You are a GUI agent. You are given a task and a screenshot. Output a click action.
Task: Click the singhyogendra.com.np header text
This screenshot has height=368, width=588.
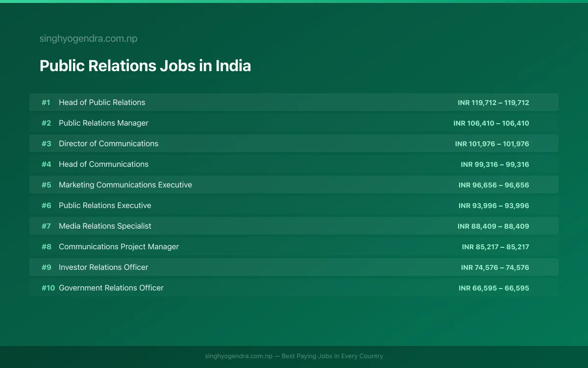pyautogui.click(x=88, y=39)
